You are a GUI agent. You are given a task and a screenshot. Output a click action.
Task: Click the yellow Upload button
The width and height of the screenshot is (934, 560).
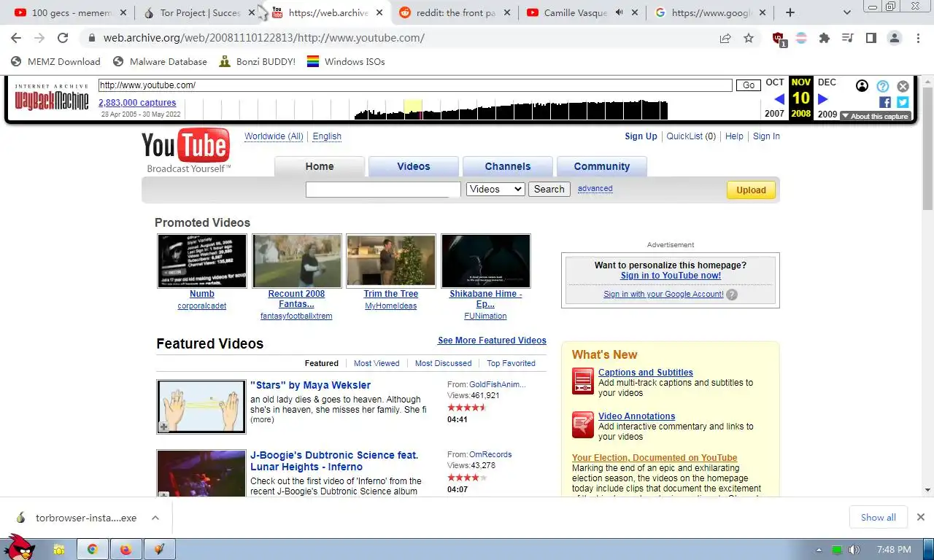[x=751, y=190]
